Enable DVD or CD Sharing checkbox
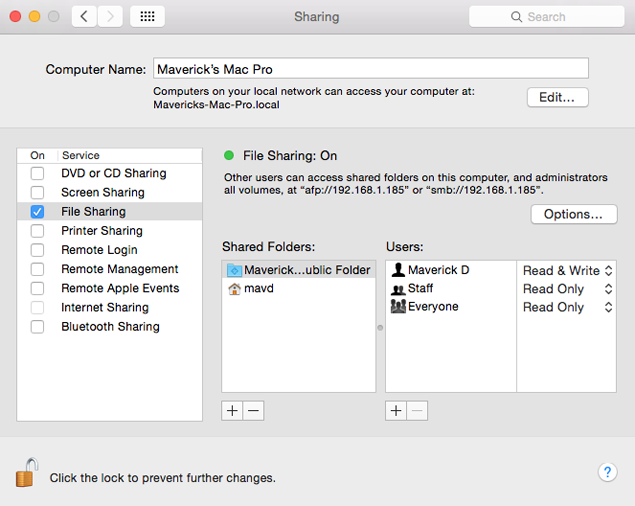 click(x=37, y=173)
